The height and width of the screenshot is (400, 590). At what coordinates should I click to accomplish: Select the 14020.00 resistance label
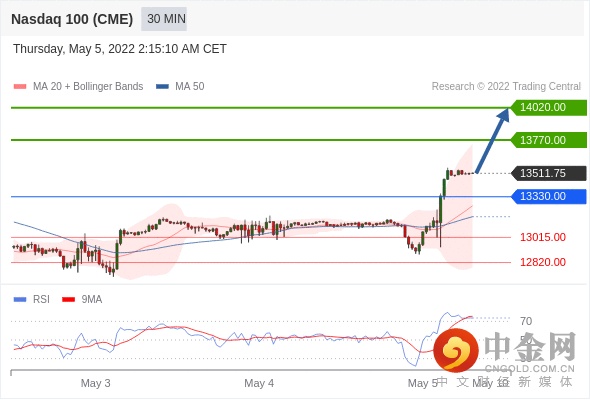[549, 108]
